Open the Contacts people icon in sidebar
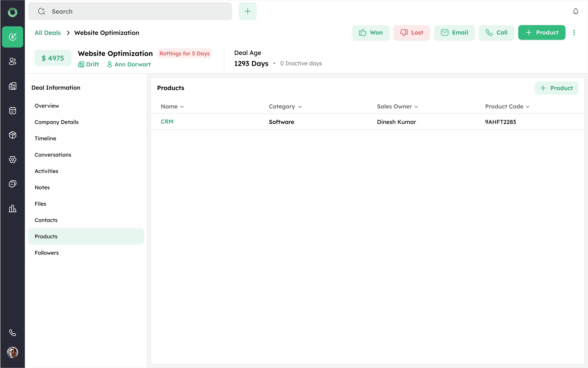This screenshot has height=368, width=588. pyautogui.click(x=12, y=61)
